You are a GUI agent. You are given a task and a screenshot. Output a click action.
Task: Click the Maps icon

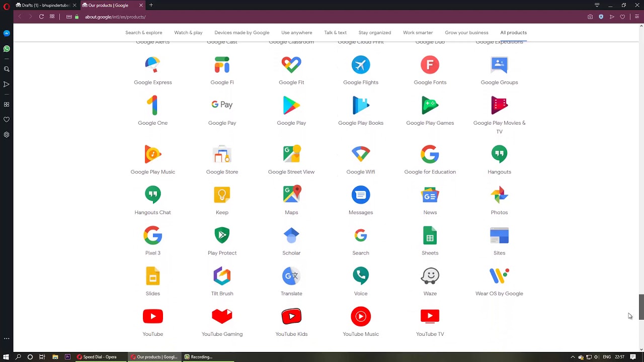291,195
